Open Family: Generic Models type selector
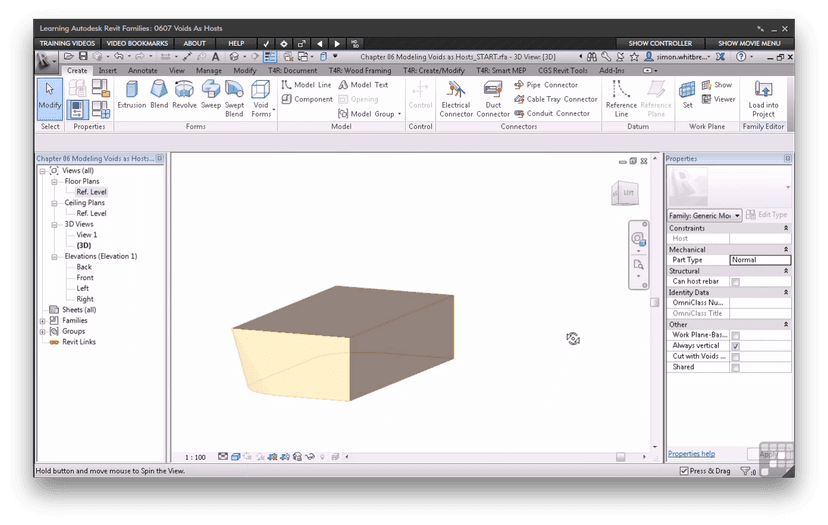 click(x=704, y=215)
